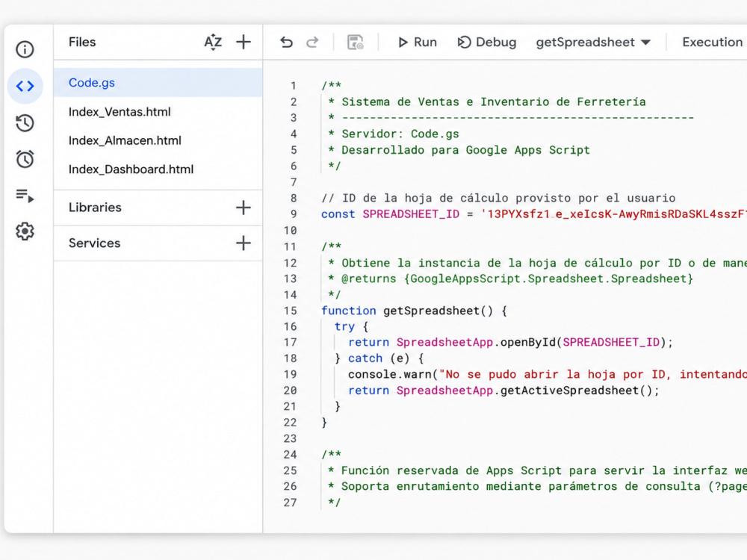Open the Triggers alarm clock icon
The image size is (747, 560).
25,159
